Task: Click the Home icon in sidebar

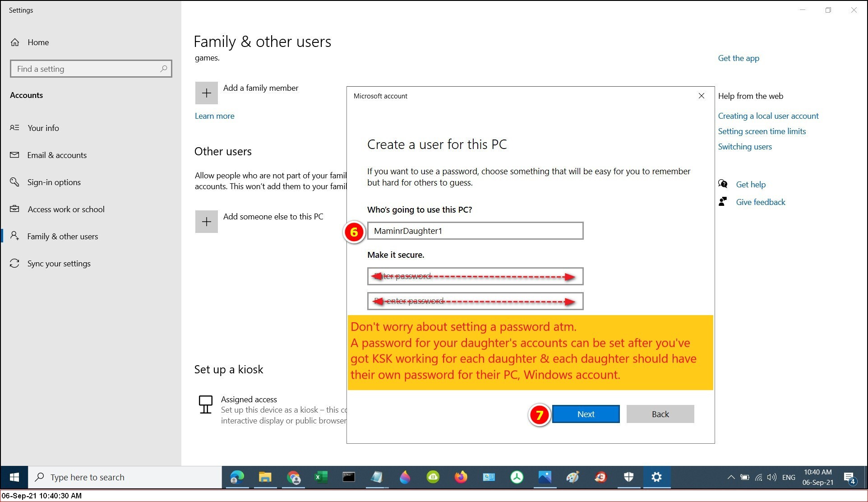Action: point(15,42)
